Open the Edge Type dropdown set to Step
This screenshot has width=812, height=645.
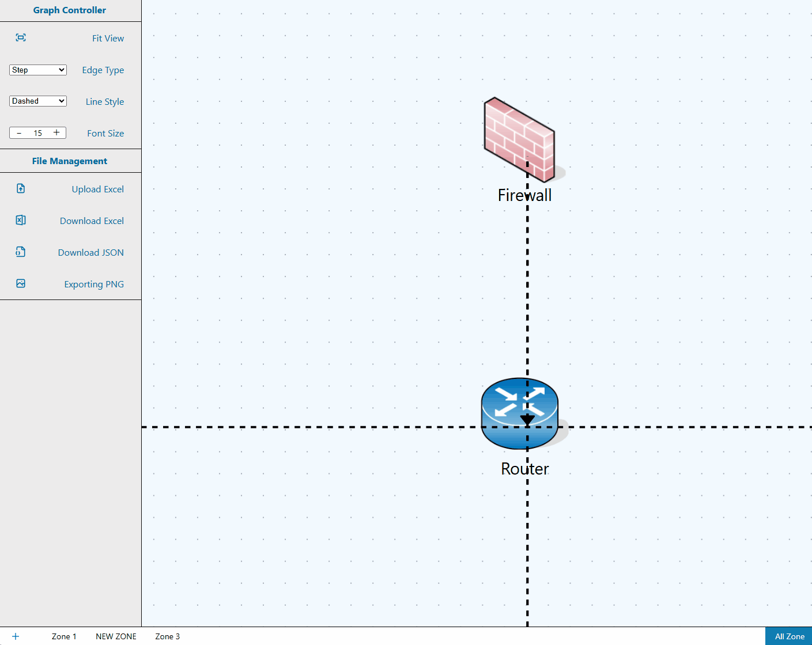click(38, 70)
